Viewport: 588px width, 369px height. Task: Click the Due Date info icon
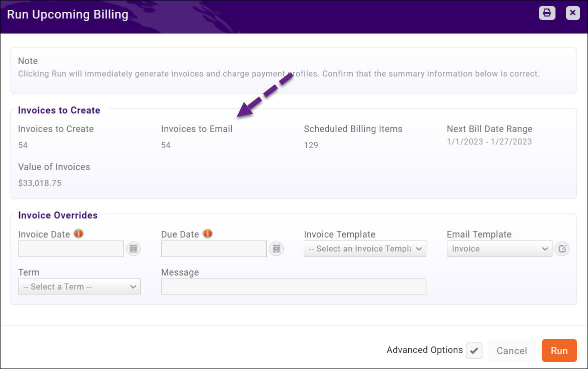pos(209,233)
